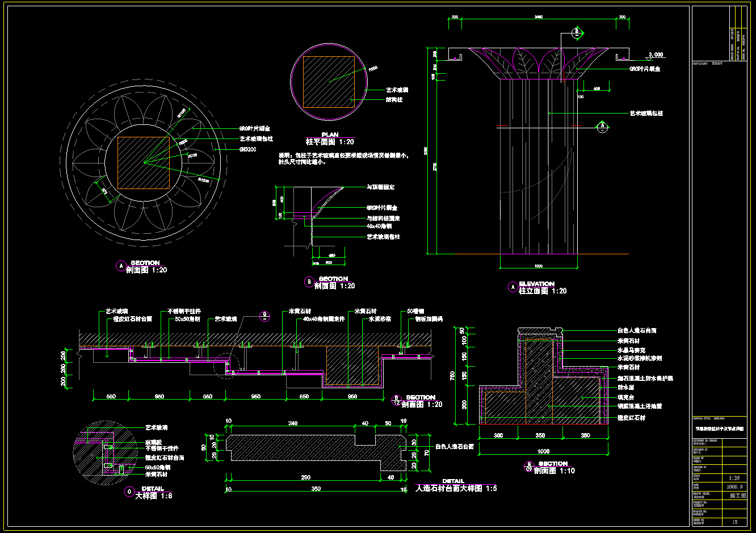Image resolution: width=756 pixels, height=533 pixels.
Task: Click the '玻璃胶' label in circular detail
Action: pyautogui.click(x=153, y=441)
